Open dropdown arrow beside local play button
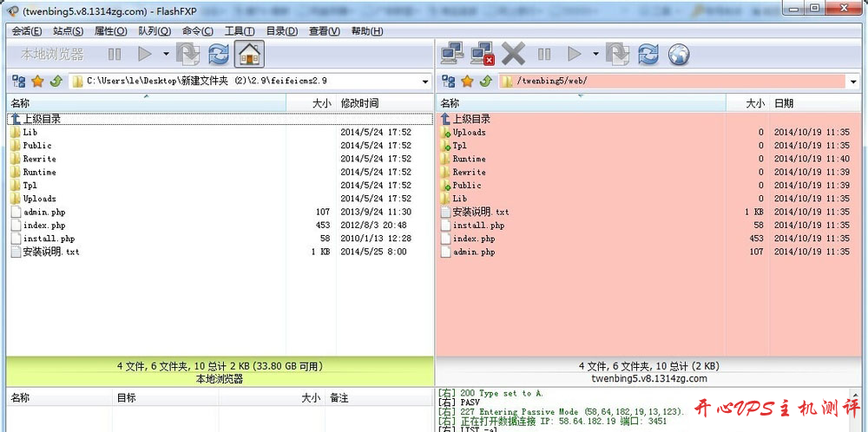Viewport: 868px width, 432px height. point(166,54)
